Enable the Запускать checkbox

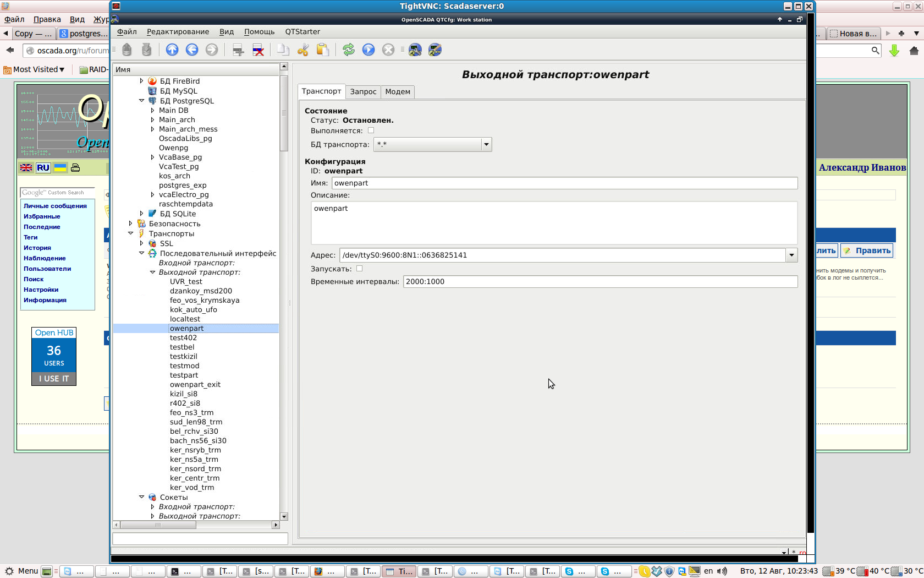(x=359, y=269)
